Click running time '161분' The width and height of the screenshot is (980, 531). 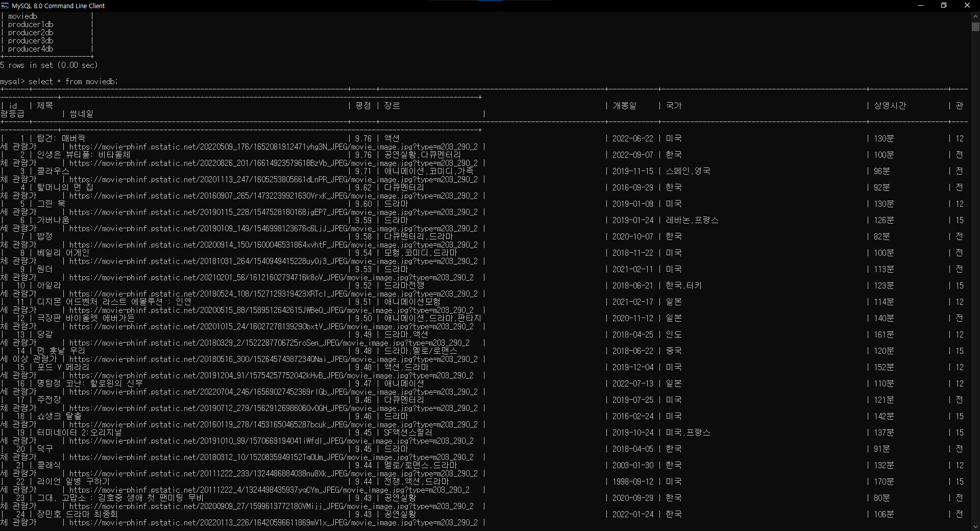[x=884, y=334]
